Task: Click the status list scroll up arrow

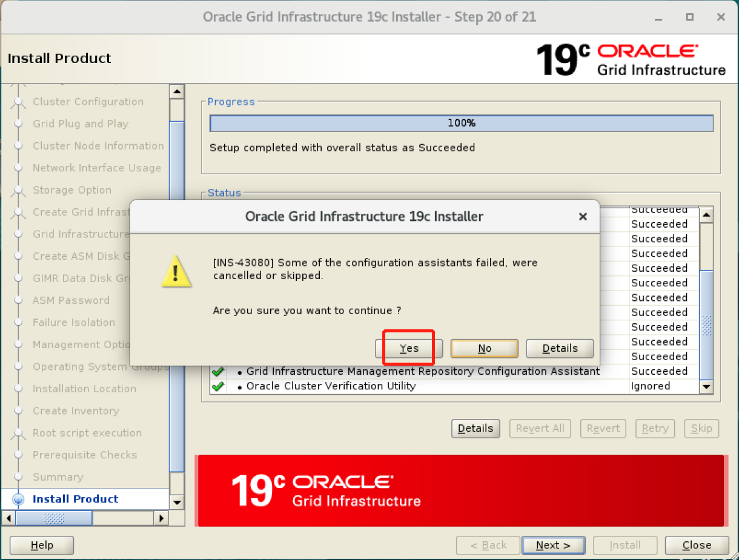Action: [x=706, y=214]
